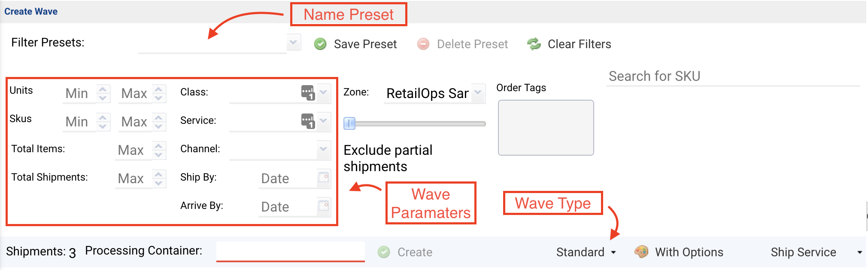Click the Processing Container input field
Screen dimensions: 868x270
tap(291, 252)
